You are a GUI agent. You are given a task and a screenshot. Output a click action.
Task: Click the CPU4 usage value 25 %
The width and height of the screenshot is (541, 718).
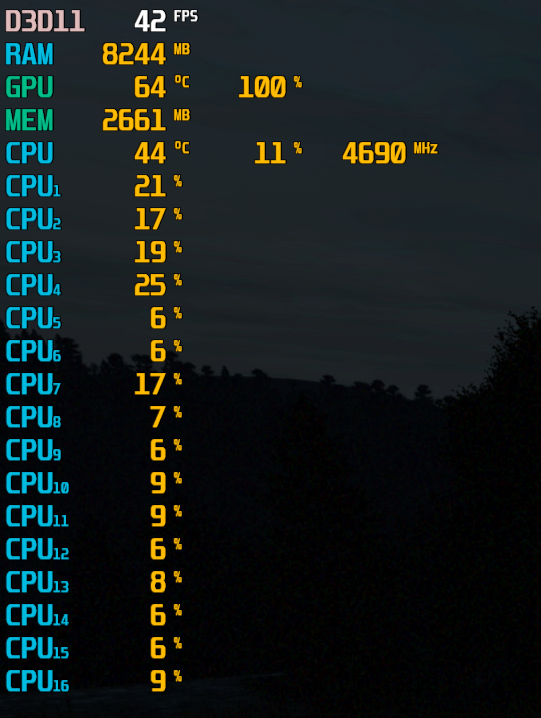pyautogui.click(x=158, y=284)
